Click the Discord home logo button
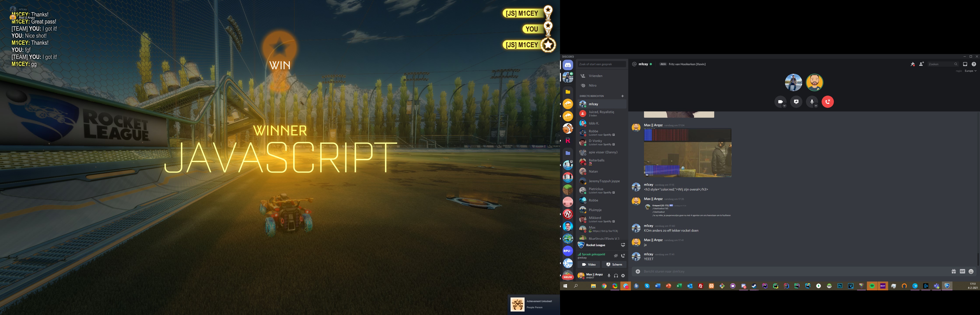The height and width of the screenshot is (315, 980). [568, 65]
